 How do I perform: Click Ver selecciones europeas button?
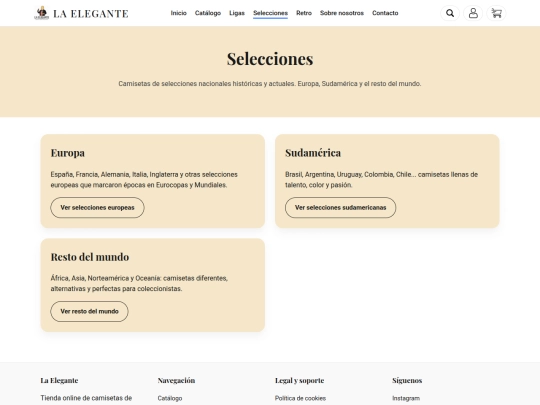click(x=97, y=208)
